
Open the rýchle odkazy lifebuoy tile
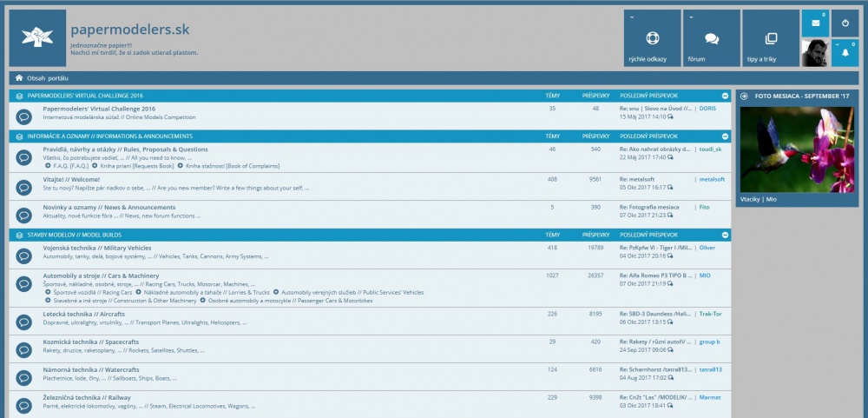[652, 37]
